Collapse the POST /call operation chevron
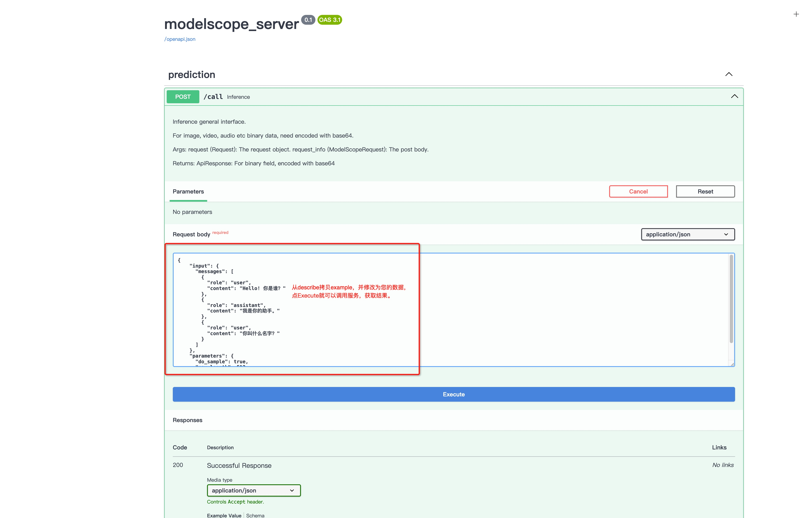The image size is (812, 518). 734,97
